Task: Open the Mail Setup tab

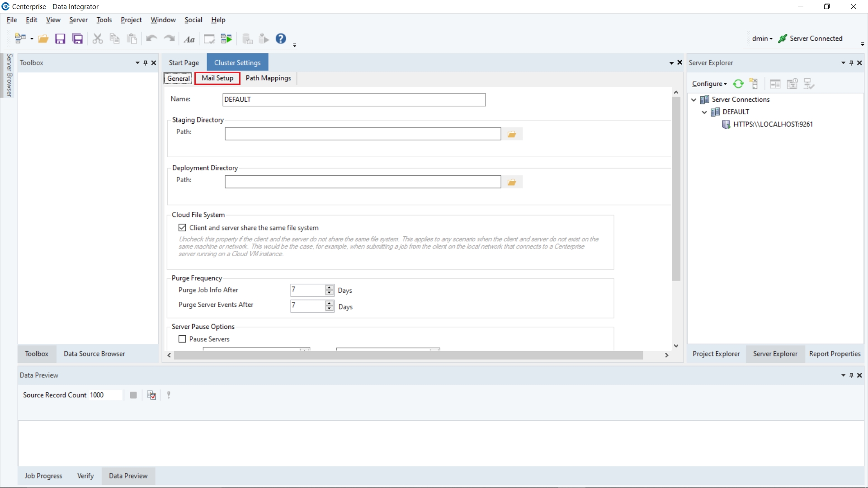Action: 217,78
